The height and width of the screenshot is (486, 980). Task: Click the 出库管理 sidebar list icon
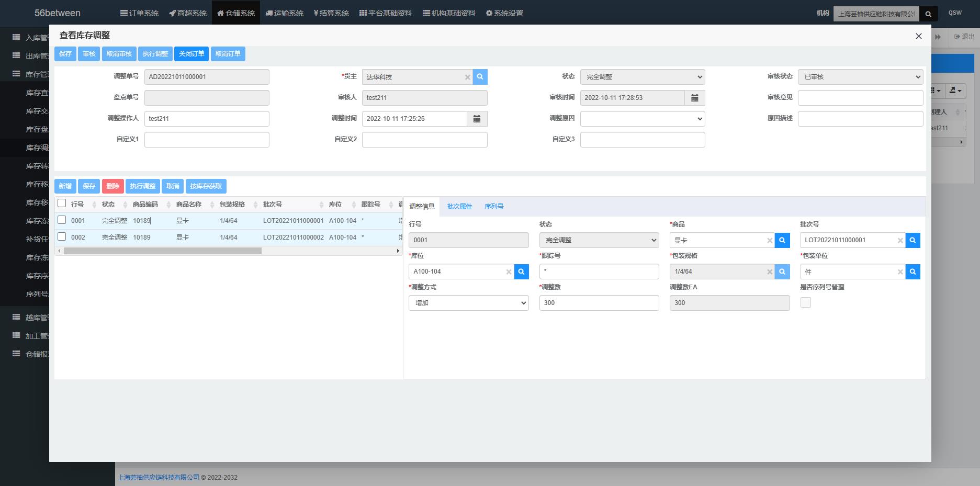click(x=16, y=55)
